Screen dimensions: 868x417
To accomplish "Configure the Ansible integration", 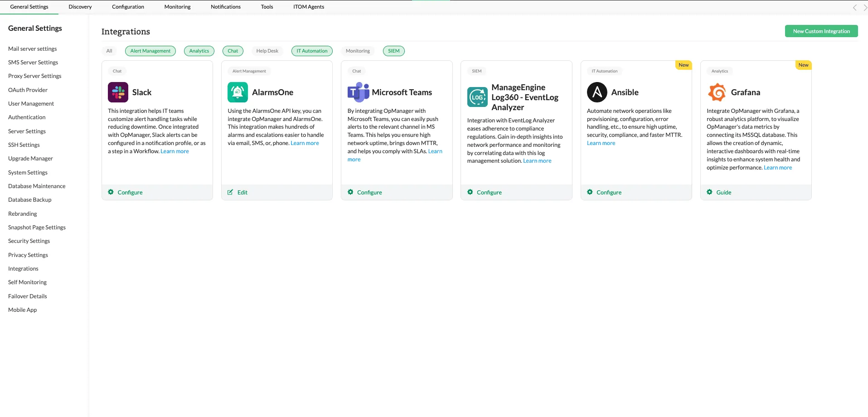I will click(609, 192).
